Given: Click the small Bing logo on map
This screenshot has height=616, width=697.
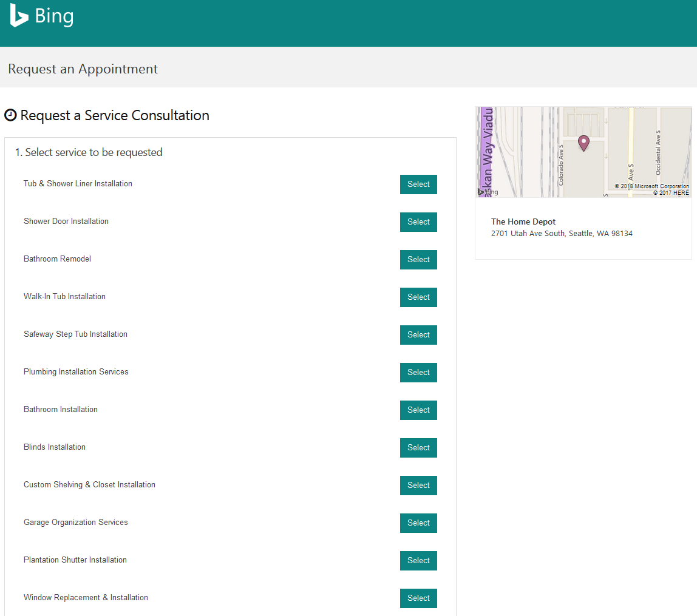Looking at the screenshot, I should pyautogui.click(x=488, y=192).
